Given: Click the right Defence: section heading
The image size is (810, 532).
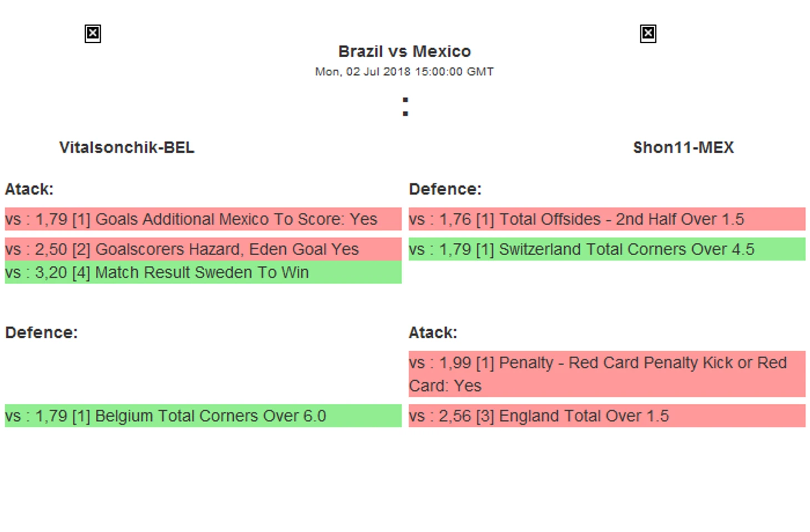Looking at the screenshot, I should 445,189.
